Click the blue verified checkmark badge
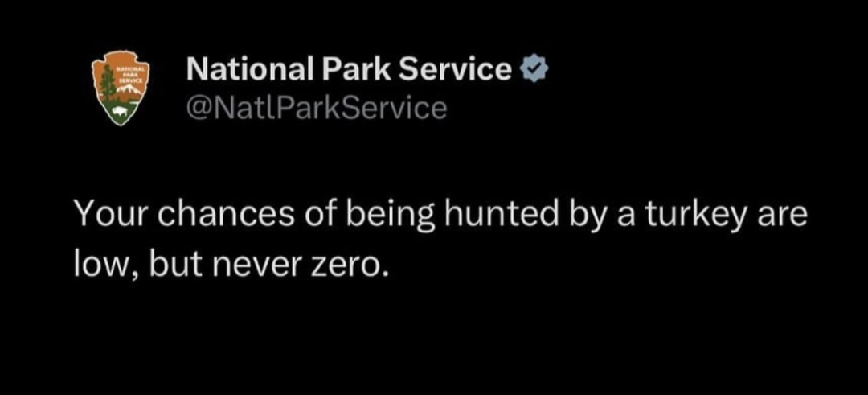Image resolution: width=868 pixels, height=395 pixels. pos(534,70)
